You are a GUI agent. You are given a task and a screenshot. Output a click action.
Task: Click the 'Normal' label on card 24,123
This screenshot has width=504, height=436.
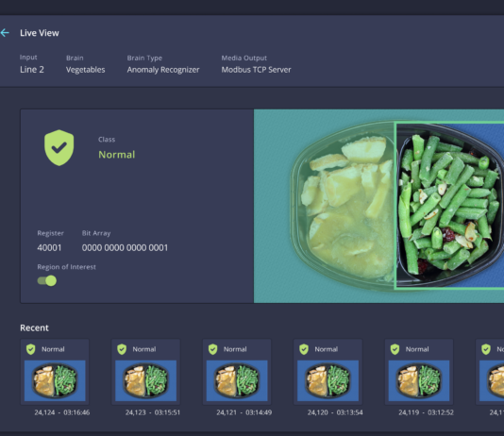(x=144, y=349)
